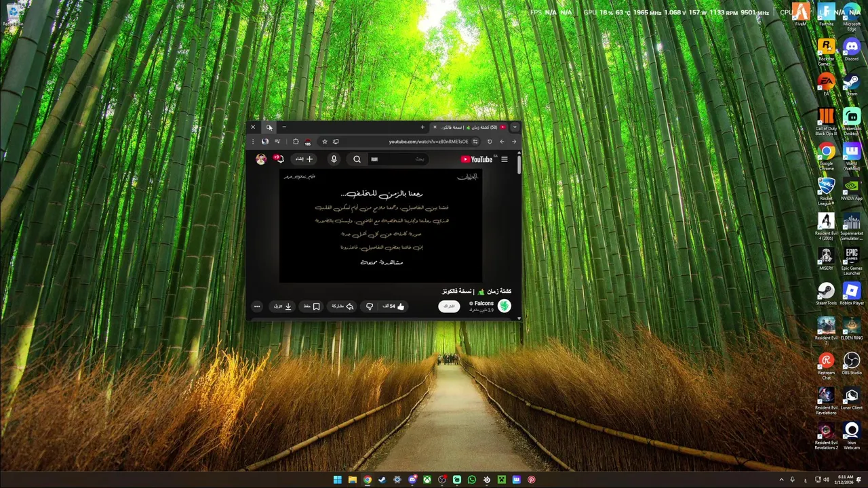
Task: Focus the YouTube search box
Action: pos(400,159)
